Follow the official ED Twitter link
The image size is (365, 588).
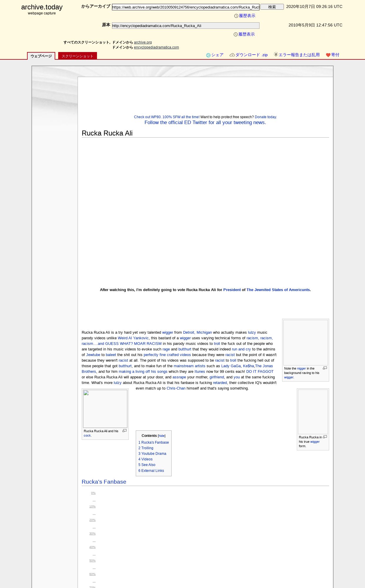coord(205,123)
